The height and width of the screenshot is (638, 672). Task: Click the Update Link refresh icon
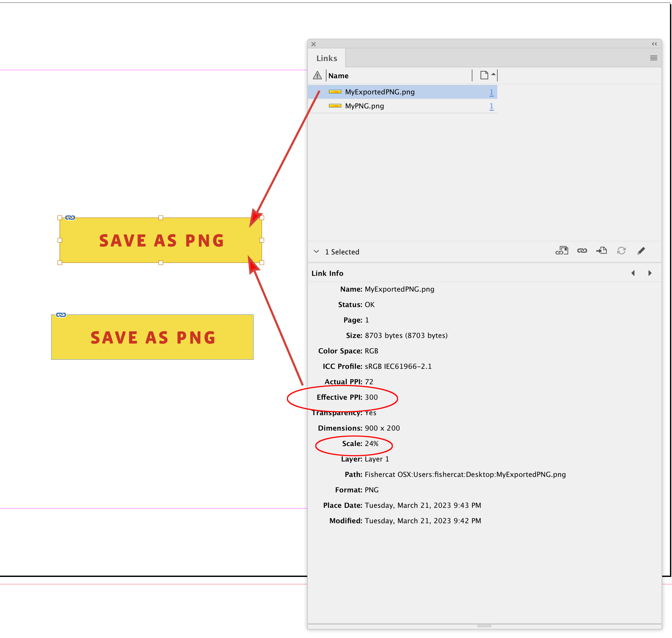(x=621, y=251)
